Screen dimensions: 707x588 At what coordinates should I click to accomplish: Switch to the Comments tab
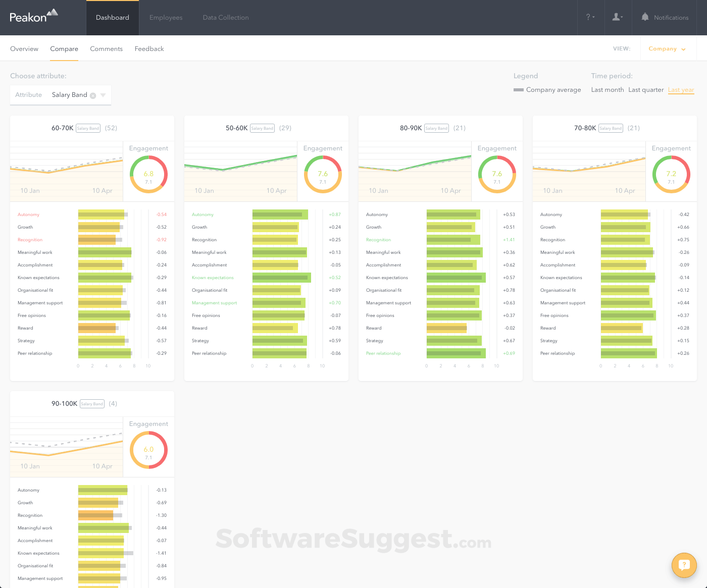(x=106, y=48)
